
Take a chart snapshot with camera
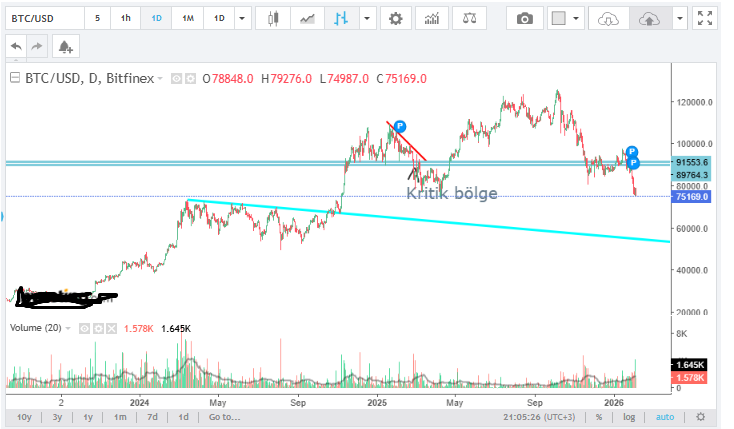pyautogui.click(x=525, y=18)
